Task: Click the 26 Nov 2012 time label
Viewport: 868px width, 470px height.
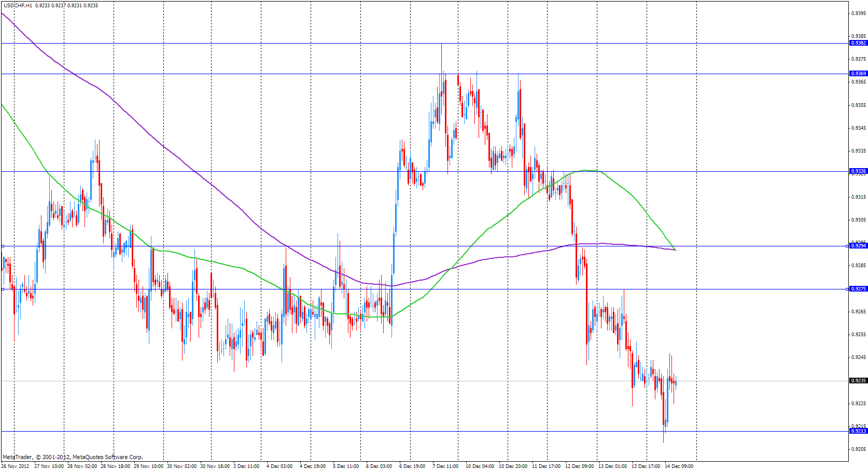Action: (x=15, y=466)
